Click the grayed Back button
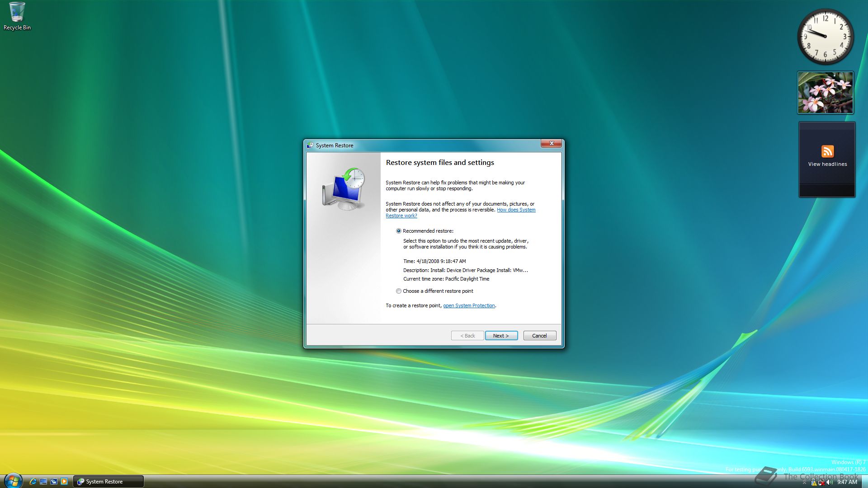The height and width of the screenshot is (488, 868). [467, 336]
